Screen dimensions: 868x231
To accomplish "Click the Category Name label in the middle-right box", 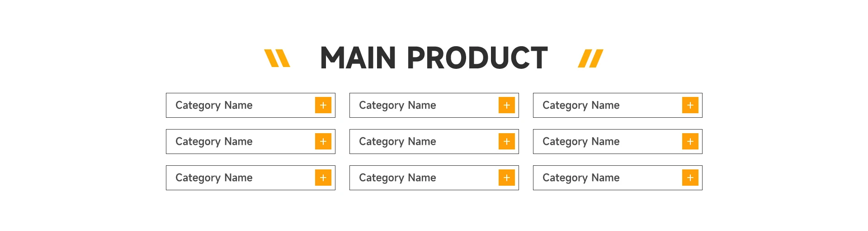I will coord(581,141).
